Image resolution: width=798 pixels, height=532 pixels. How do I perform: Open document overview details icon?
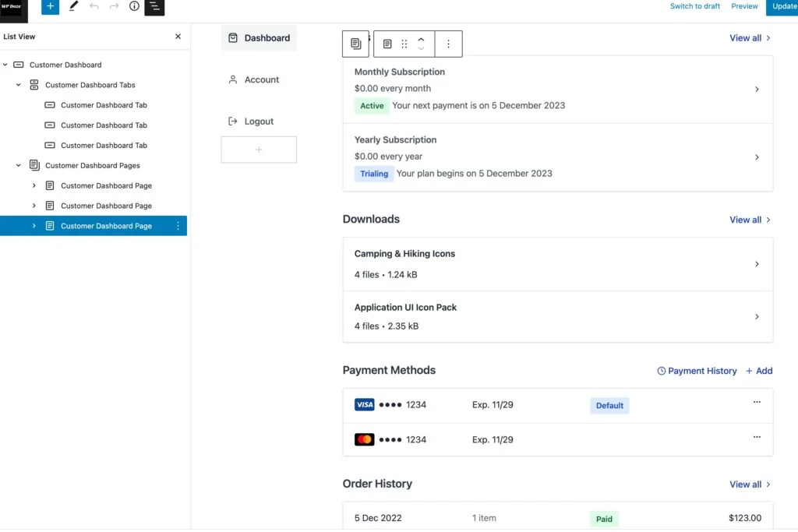133,7
